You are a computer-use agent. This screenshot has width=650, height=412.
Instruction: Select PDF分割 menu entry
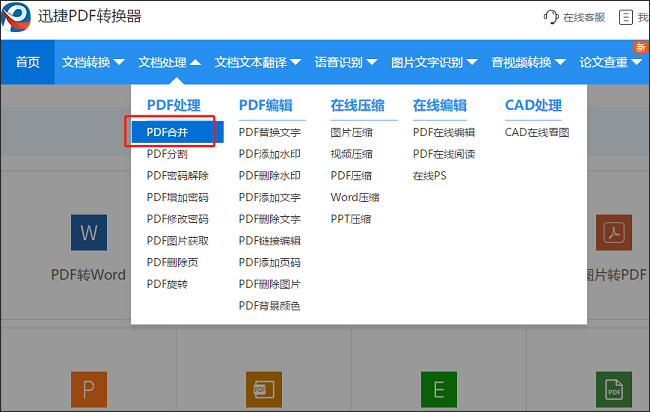click(x=167, y=154)
